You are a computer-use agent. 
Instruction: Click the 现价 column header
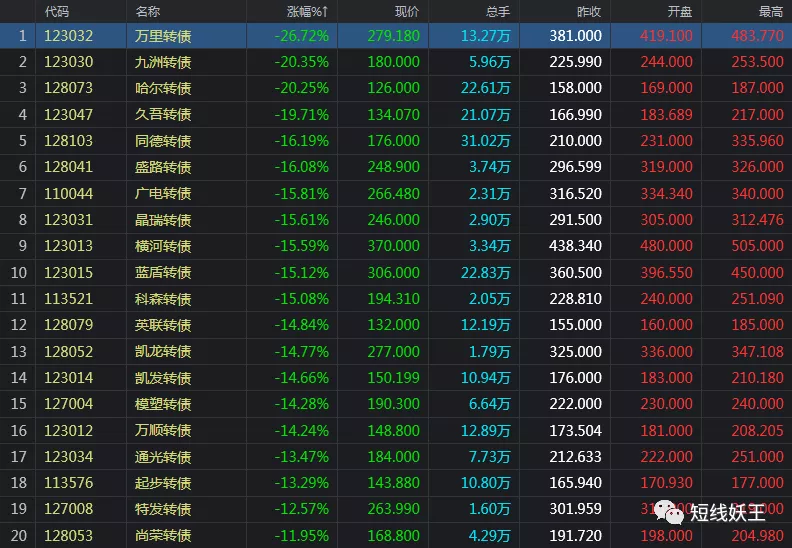pyautogui.click(x=407, y=11)
